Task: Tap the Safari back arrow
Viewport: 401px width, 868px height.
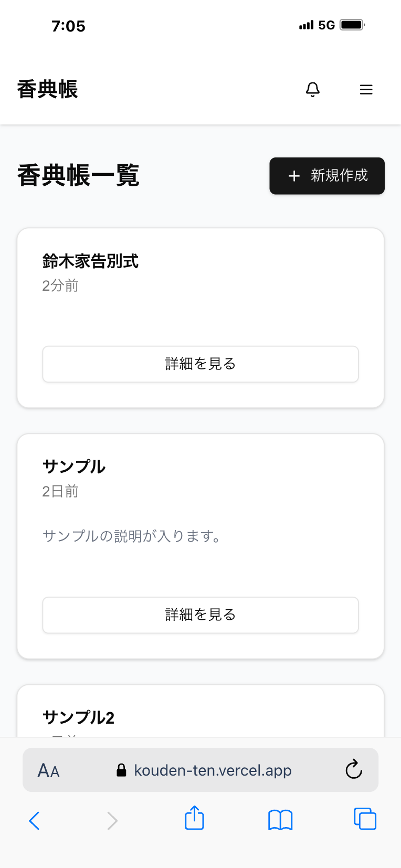Action: tap(35, 820)
